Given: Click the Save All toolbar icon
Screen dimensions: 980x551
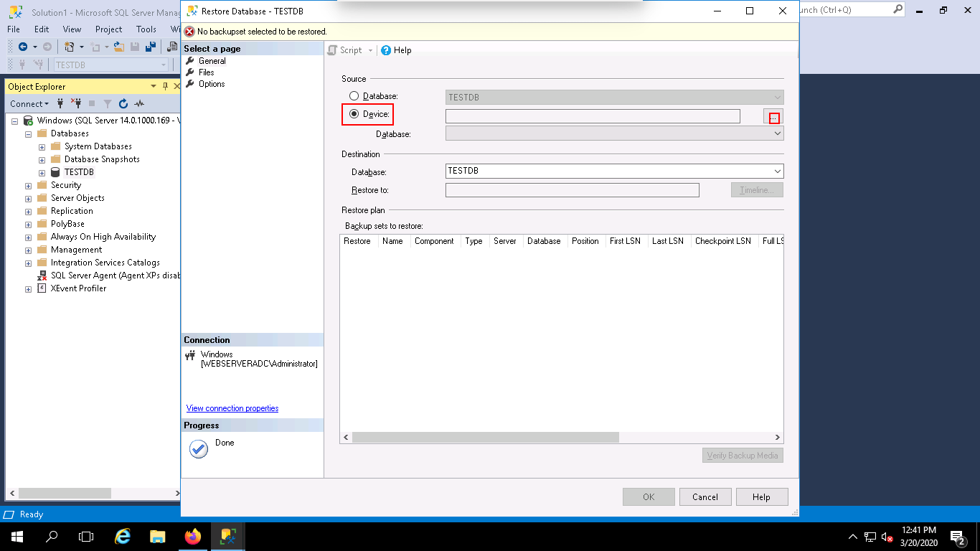Looking at the screenshot, I should (x=150, y=47).
